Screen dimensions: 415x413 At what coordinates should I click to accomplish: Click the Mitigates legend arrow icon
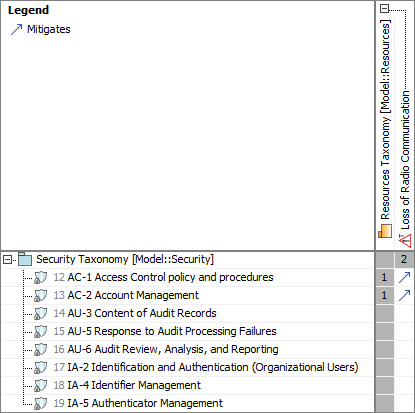pyautogui.click(x=16, y=29)
